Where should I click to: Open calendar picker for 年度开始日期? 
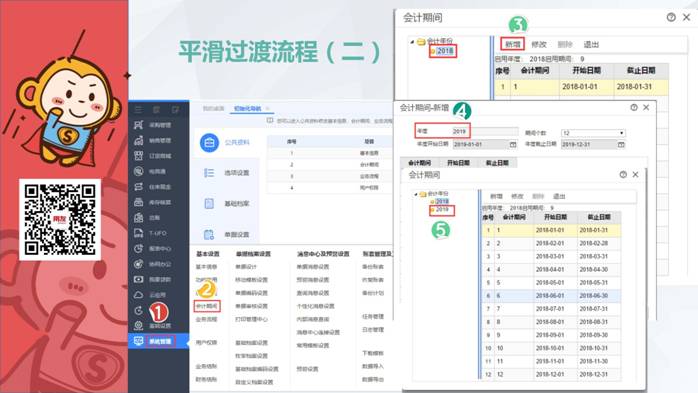click(x=513, y=145)
